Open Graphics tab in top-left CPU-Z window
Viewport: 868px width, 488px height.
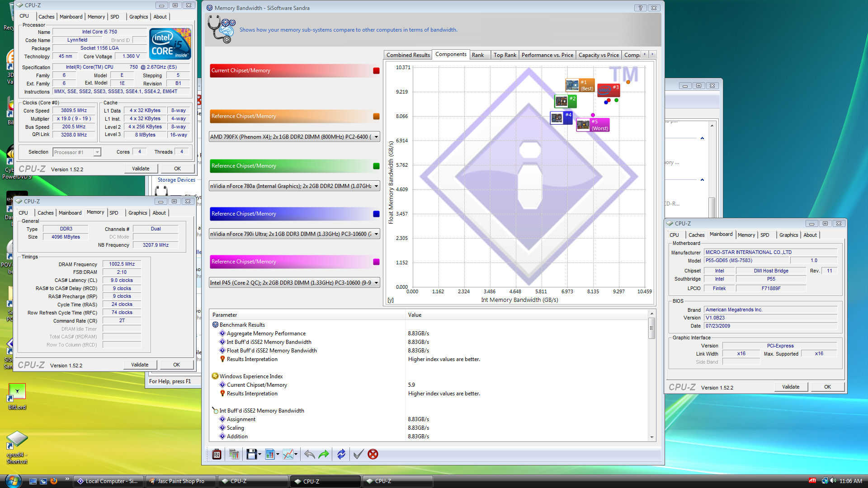[138, 17]
